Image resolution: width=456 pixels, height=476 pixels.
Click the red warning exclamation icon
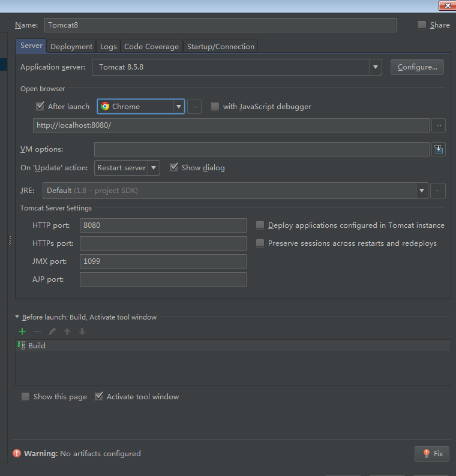point(17,453)
